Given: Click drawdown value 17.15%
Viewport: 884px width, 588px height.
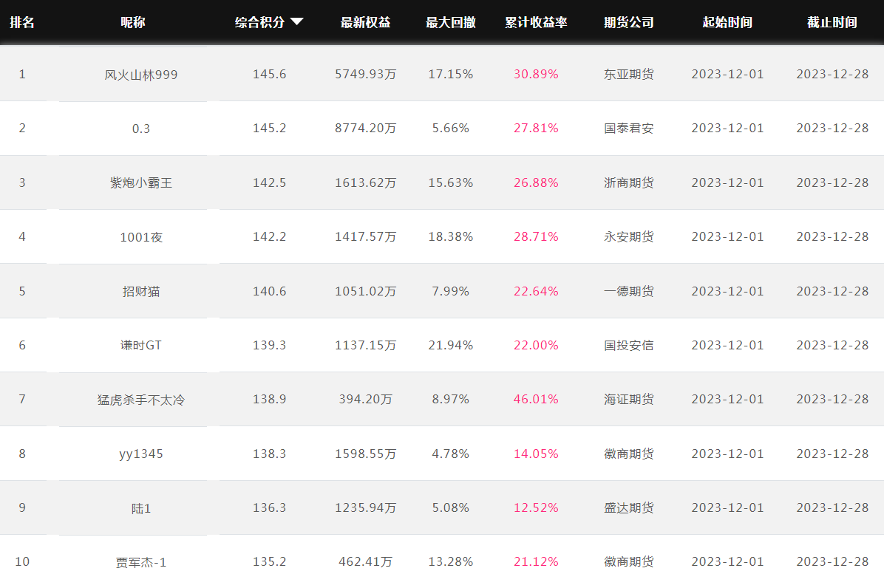Looking at the screenshot, I should pyautogui.click(x=450, y=74).
